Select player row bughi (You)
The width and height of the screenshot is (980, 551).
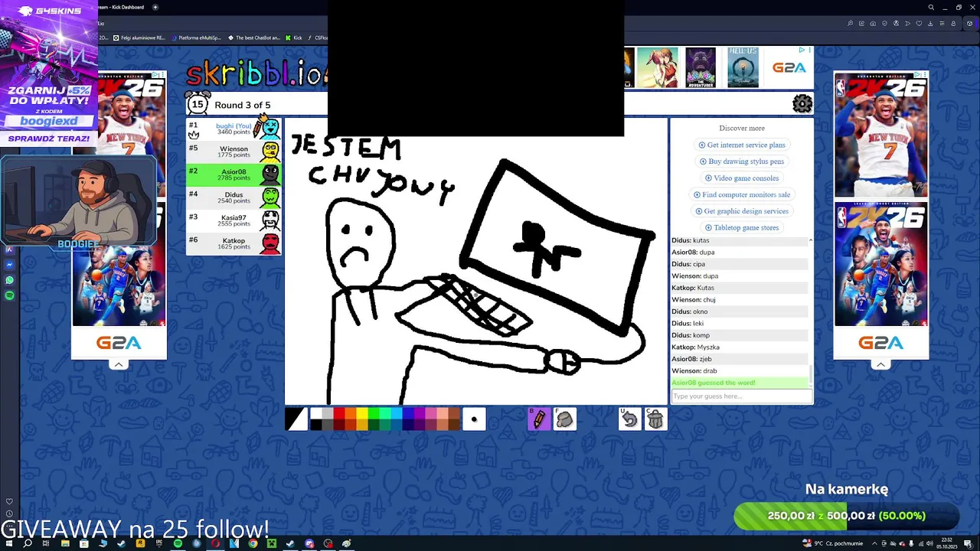click(234, 129)
